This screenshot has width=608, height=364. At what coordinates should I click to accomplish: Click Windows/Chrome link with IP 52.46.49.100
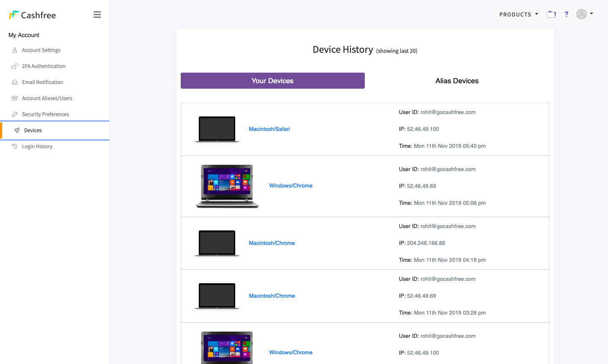tap(291, 353)
